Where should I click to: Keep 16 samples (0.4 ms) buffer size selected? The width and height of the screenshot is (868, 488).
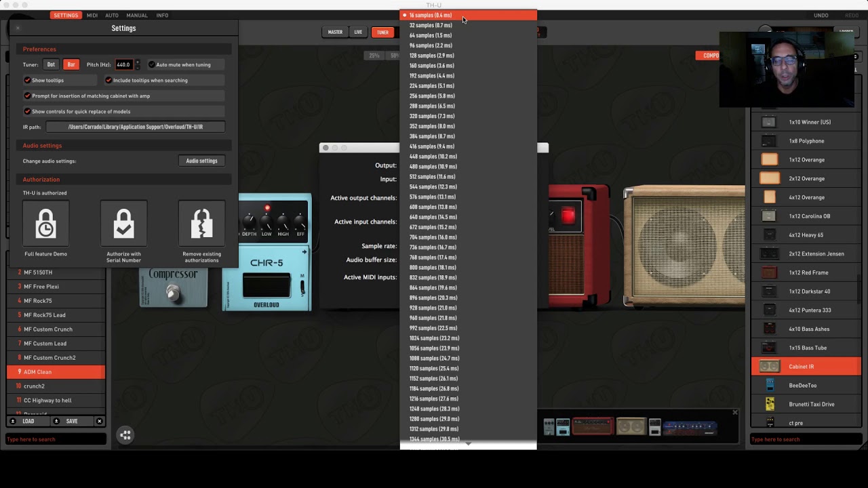pyautogui.click(x=468, y=15)
